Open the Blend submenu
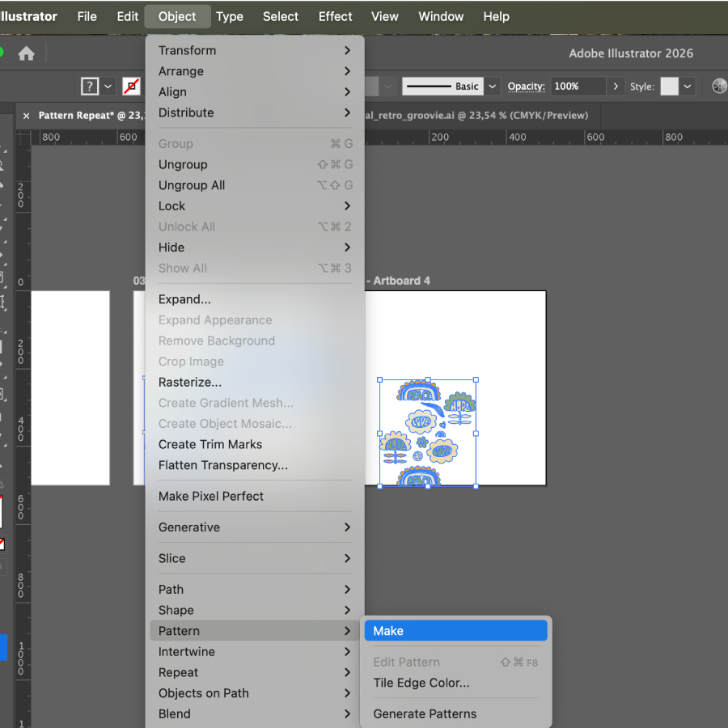The width and height of the screenshot is (728, 728). [x=255, y=713]
